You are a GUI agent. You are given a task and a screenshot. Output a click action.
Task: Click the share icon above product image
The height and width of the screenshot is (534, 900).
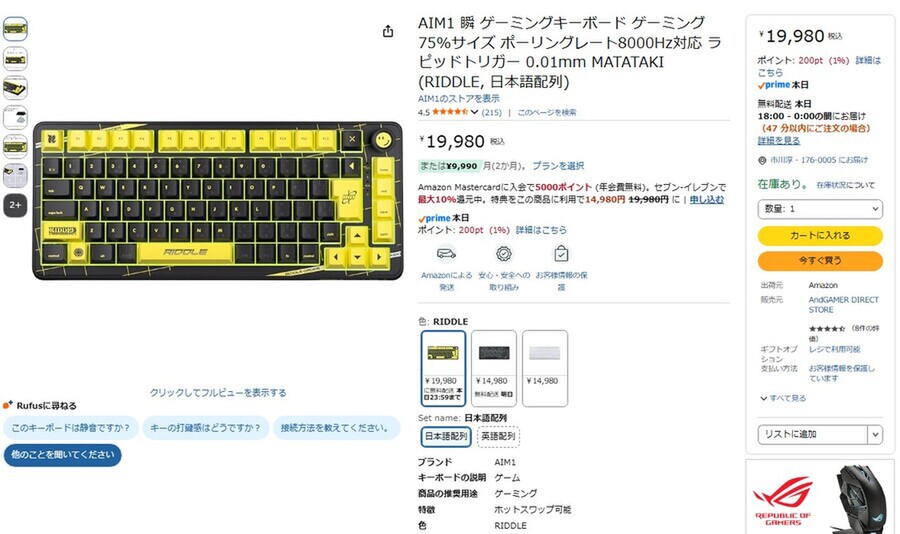(388, 31)
